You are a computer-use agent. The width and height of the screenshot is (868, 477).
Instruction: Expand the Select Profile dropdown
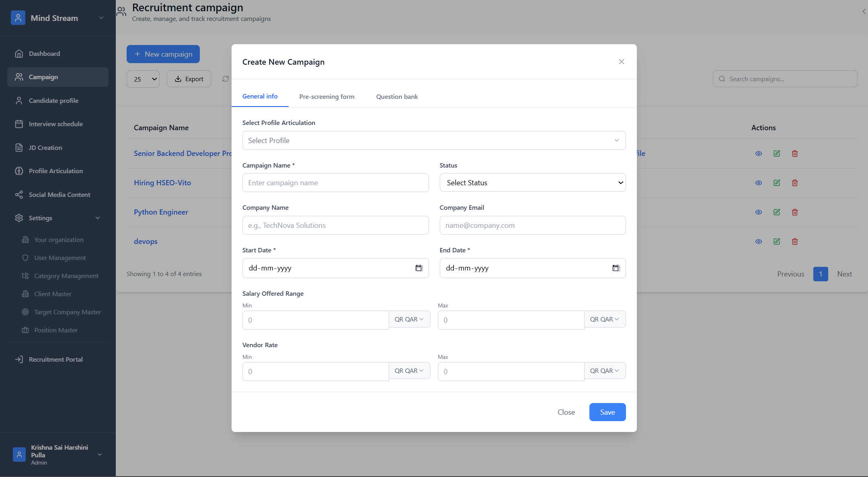(x=433, y=140)
